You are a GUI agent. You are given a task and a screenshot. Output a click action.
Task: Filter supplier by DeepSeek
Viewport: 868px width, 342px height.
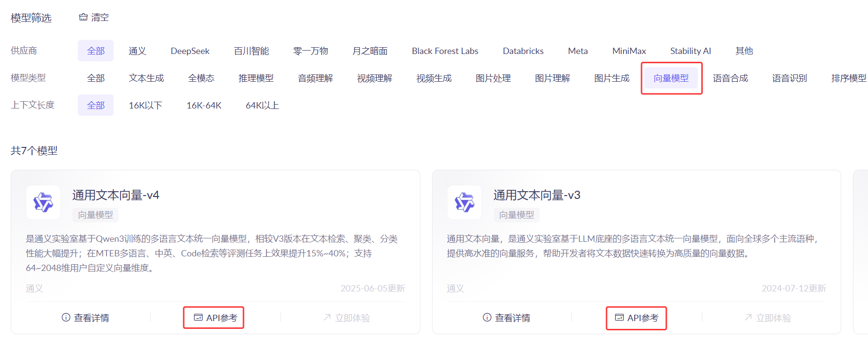pyautogui.click(x=190, y=51)
